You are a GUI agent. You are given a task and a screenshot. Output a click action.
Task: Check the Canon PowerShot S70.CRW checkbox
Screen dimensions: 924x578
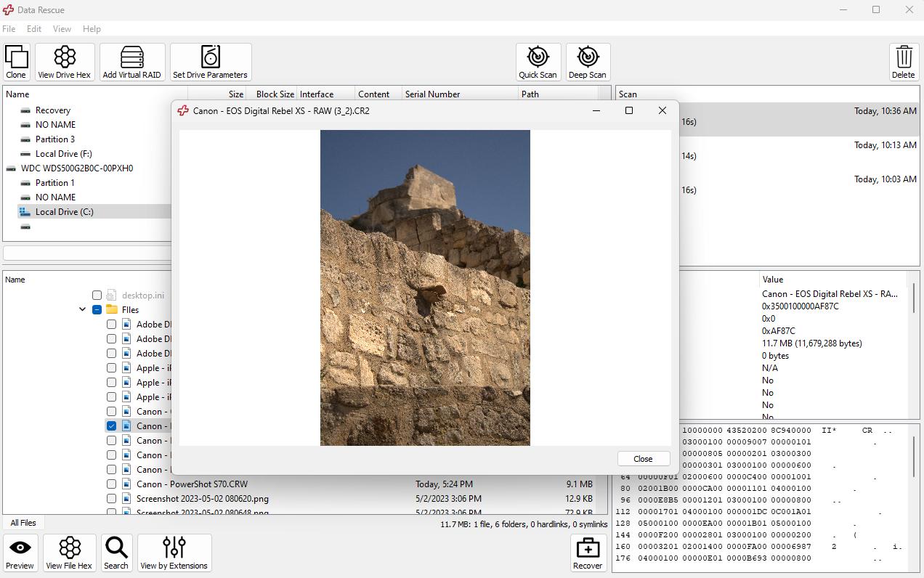pyautogui.click(x=111, y=484)
